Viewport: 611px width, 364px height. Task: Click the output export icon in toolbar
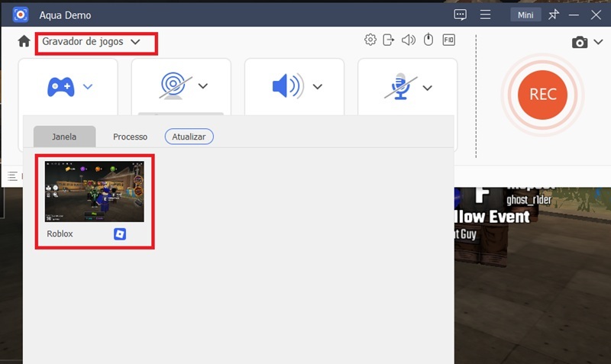pos(389,40)
